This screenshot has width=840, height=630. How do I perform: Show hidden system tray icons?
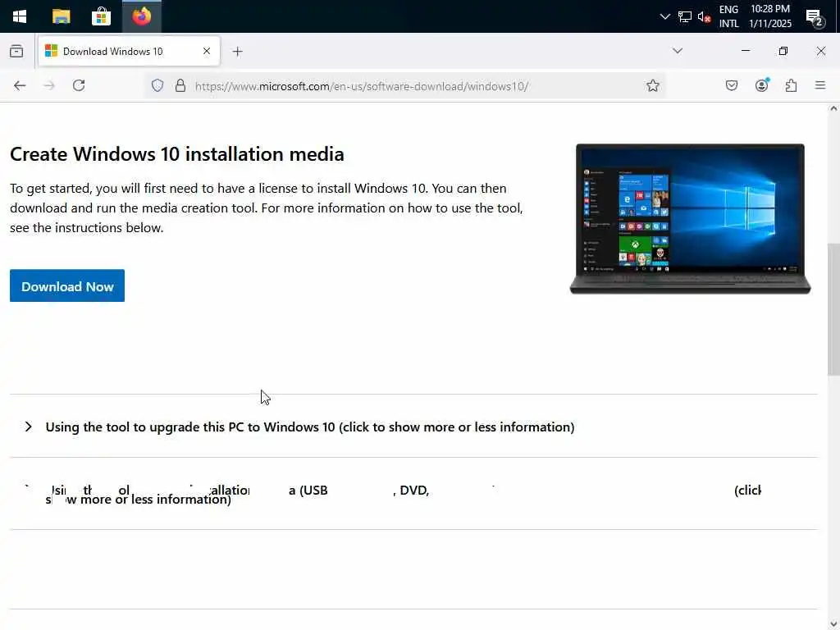pos(664,16)
